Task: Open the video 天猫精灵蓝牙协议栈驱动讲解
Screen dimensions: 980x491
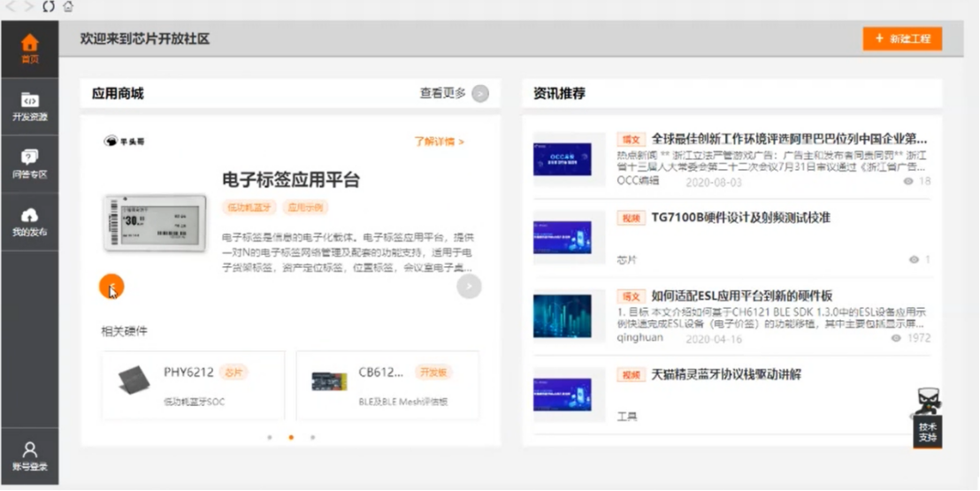Action: (726, 374)
